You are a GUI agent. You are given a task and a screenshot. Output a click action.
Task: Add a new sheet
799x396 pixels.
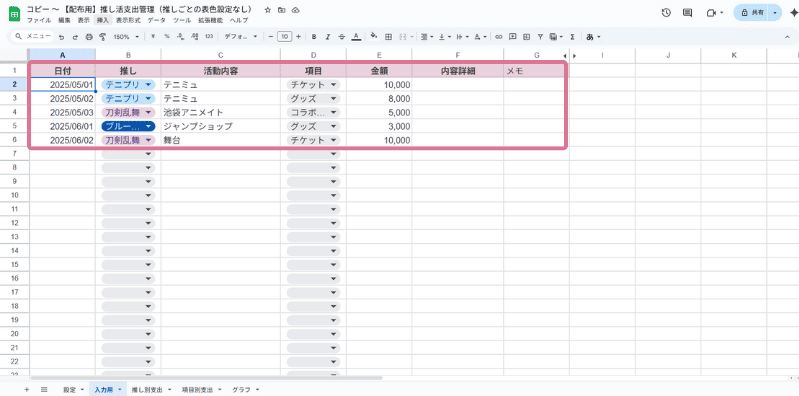27,389
